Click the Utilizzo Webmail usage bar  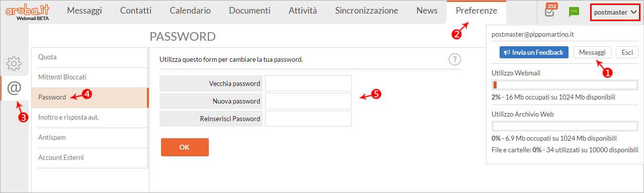pyautogui.click(x=565, y=85)
